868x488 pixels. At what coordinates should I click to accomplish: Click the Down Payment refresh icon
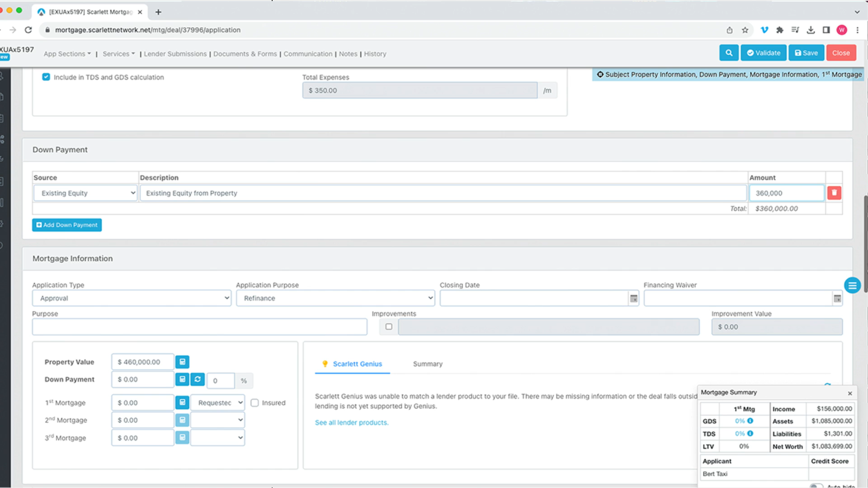[198, 379]
